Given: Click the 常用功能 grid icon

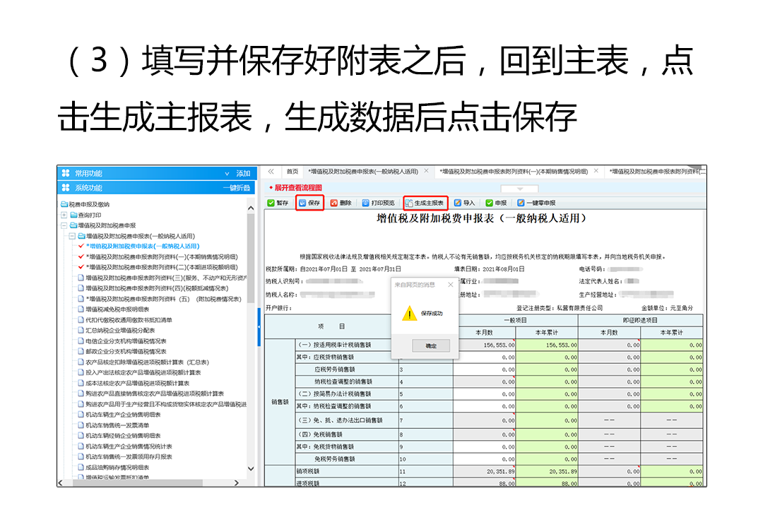Looking at the screenshot, I should (x=66, y=173).
